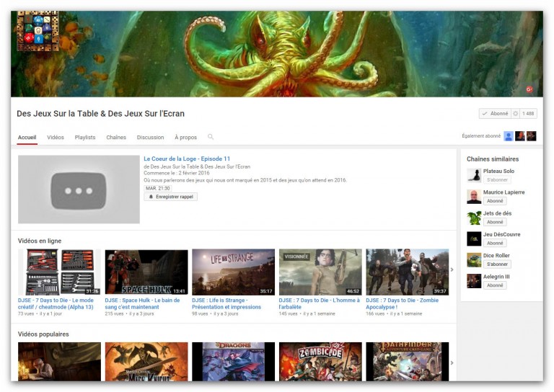Viewport: 554px width, 392px height.
Task: Click the Aelegrin III channel name
Action: [x=496, y=277]
